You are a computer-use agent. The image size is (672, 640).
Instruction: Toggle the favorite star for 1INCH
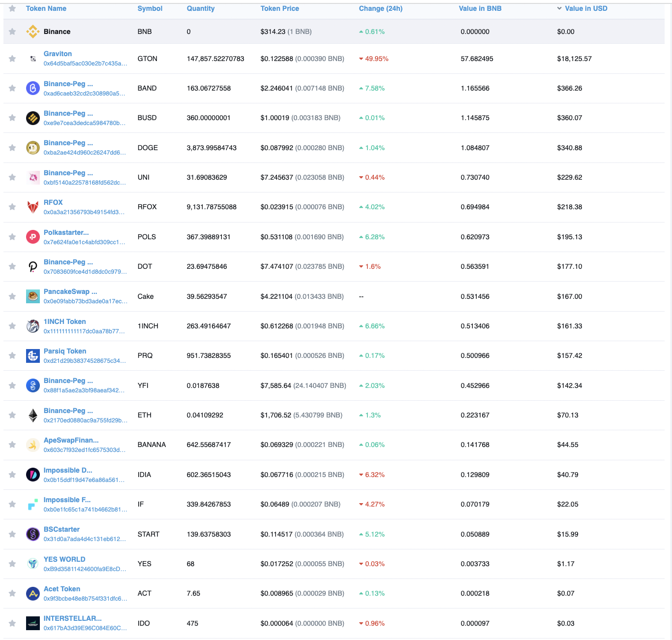point(12,326)
